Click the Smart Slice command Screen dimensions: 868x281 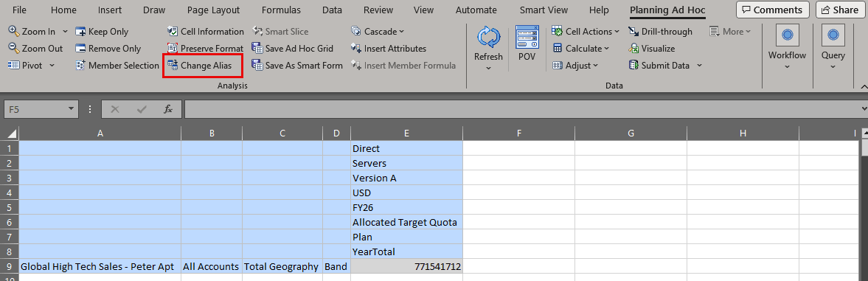(280, 32)
